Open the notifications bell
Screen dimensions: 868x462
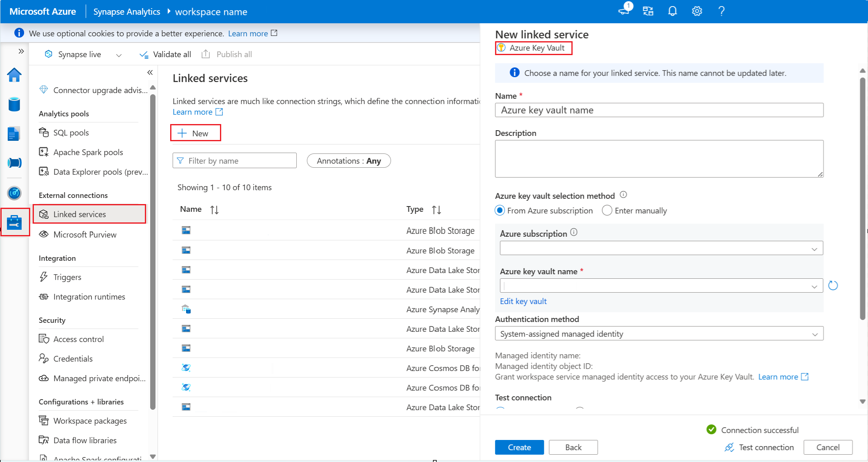coord(672,11)
